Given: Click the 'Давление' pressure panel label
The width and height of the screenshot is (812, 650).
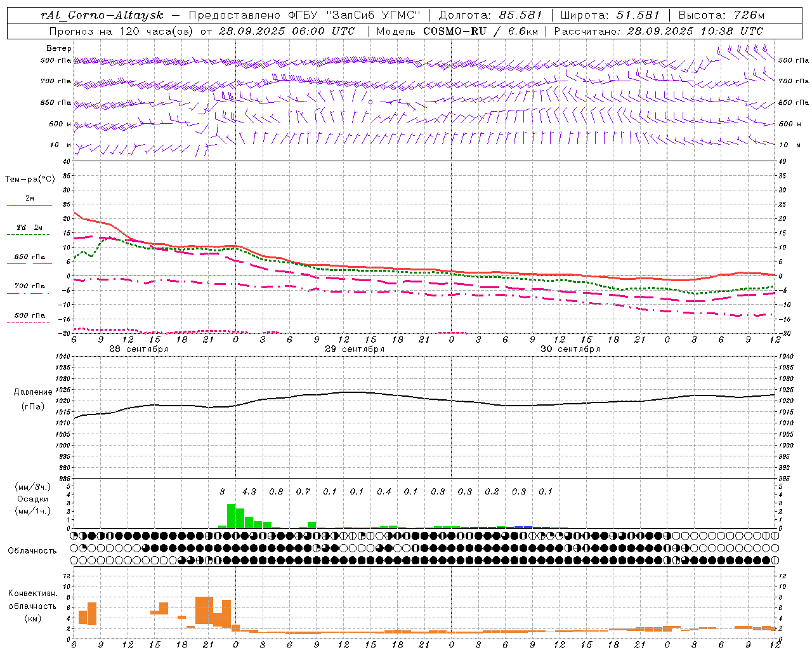Looking at the screenshot, I should pos(33,392).
